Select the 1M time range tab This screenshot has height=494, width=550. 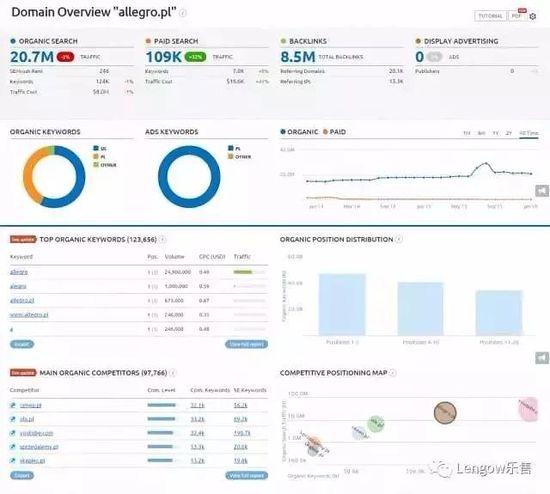[467, 133]
